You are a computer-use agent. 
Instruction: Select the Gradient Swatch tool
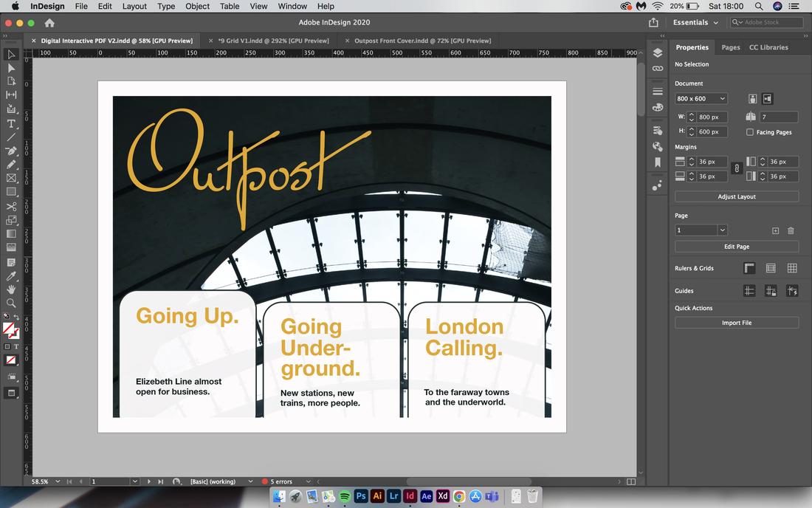pos(11,233)
